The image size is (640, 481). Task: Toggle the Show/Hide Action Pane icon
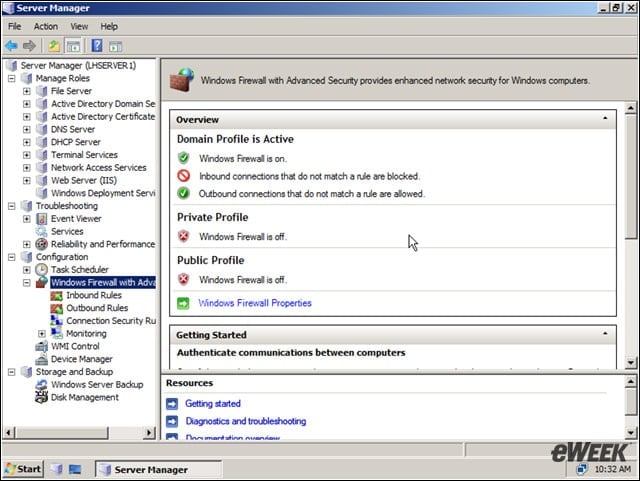[x=116, y=47]
